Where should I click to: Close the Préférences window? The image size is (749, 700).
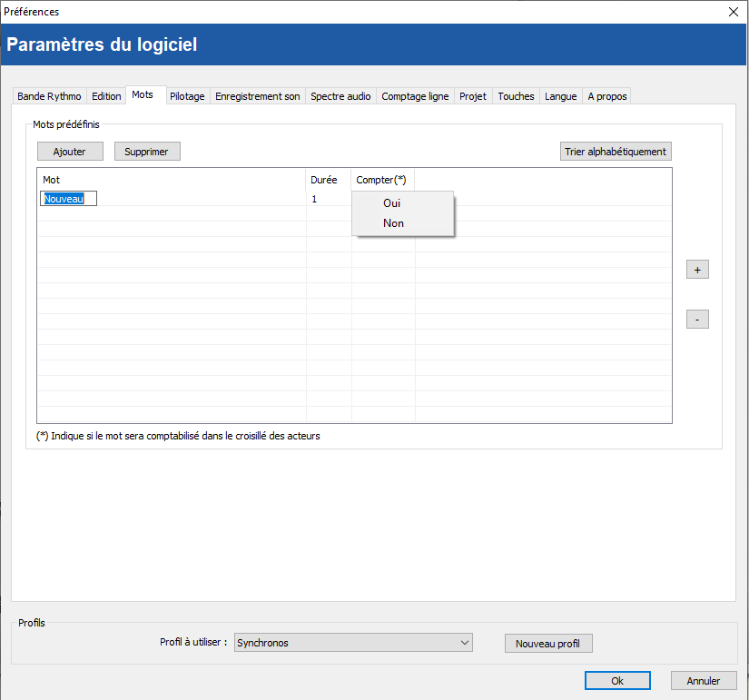734,12
